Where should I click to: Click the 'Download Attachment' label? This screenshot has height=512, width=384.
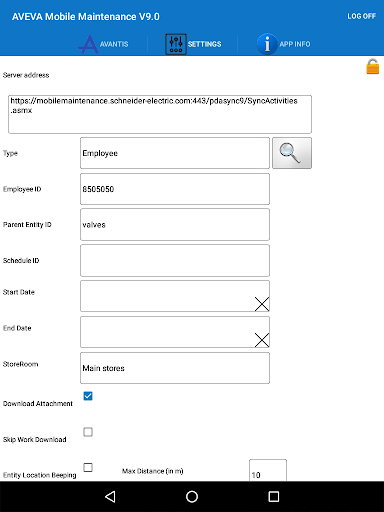(38, 404)
